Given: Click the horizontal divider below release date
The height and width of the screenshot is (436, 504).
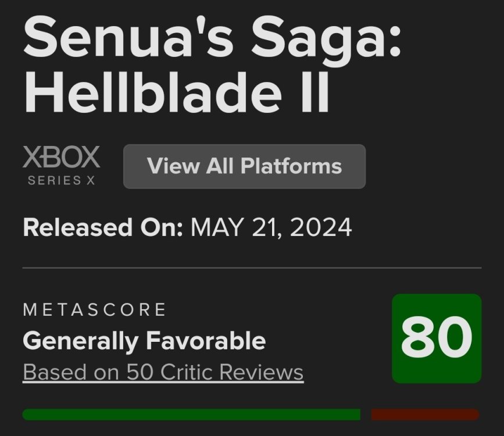Looking at the screenshot, I should click(x=252, y=268).
